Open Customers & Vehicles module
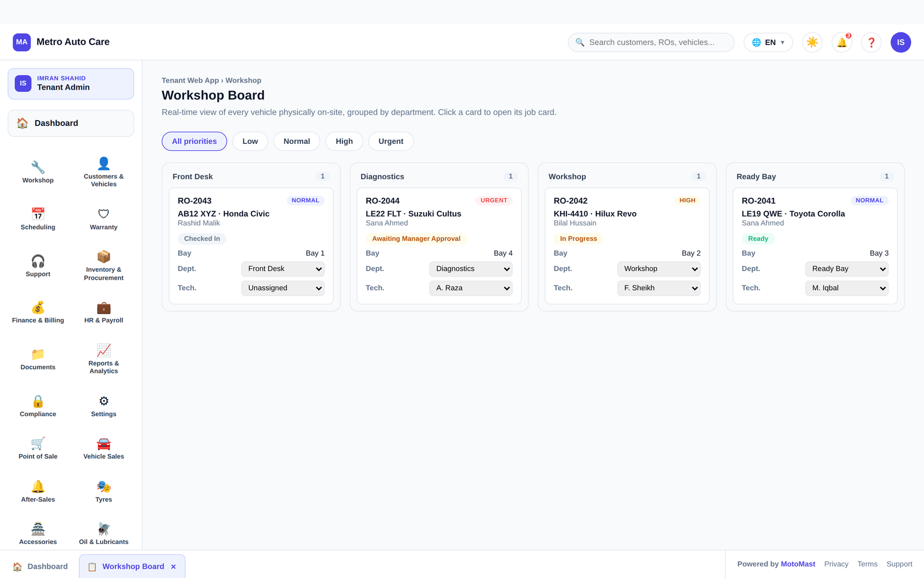This screenshot has height=578, width=924. pyautogui.click(x=104, y=172)
